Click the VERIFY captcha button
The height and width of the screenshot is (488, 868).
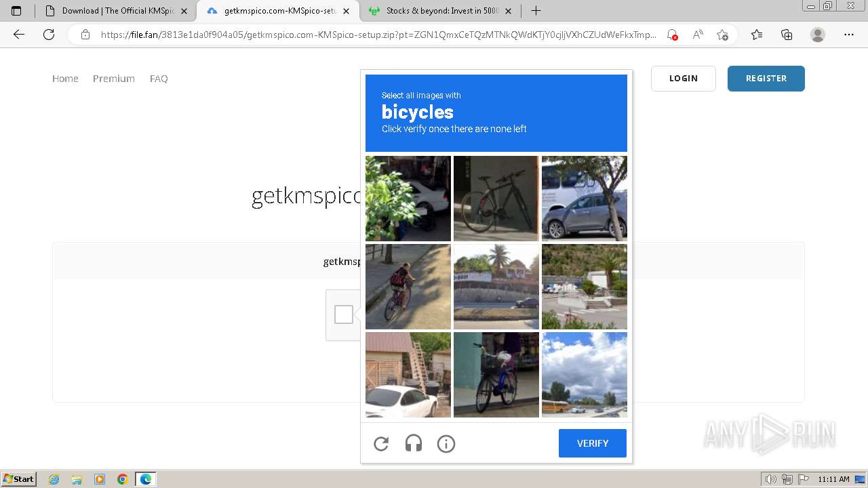[593, 443]
